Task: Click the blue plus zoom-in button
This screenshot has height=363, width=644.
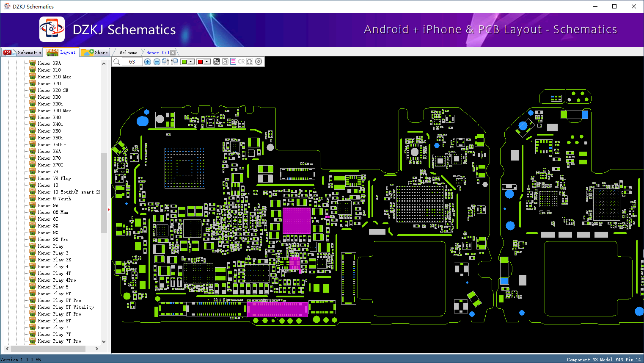Action: 148,62
